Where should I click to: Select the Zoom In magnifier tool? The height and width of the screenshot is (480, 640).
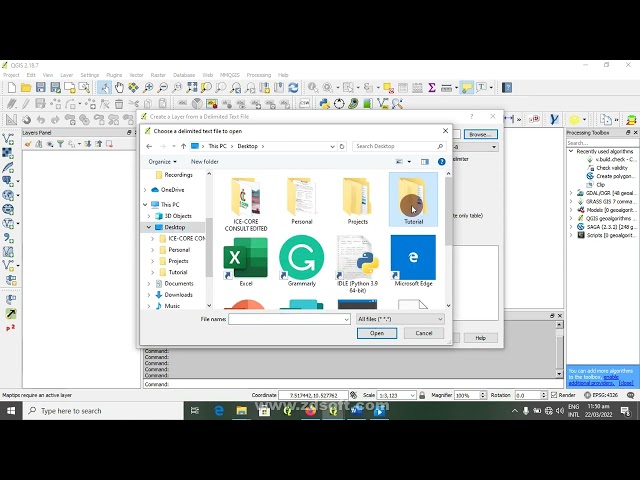pos(148,87)
